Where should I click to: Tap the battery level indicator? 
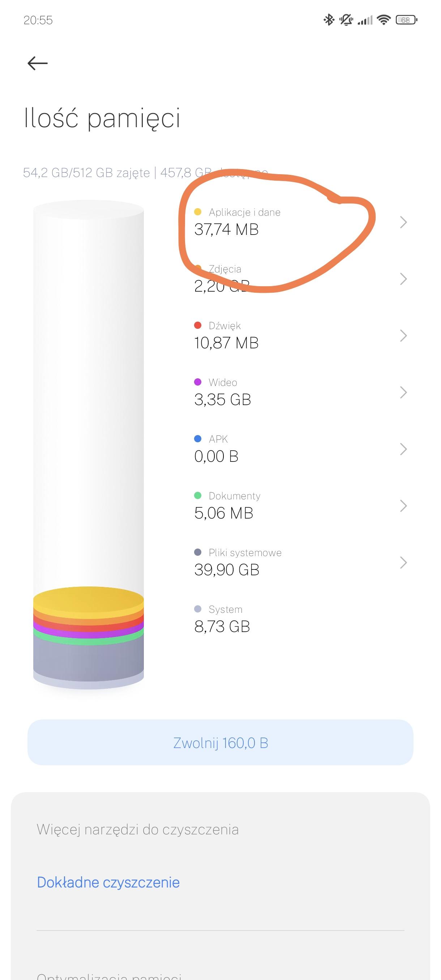coord(406,20)
